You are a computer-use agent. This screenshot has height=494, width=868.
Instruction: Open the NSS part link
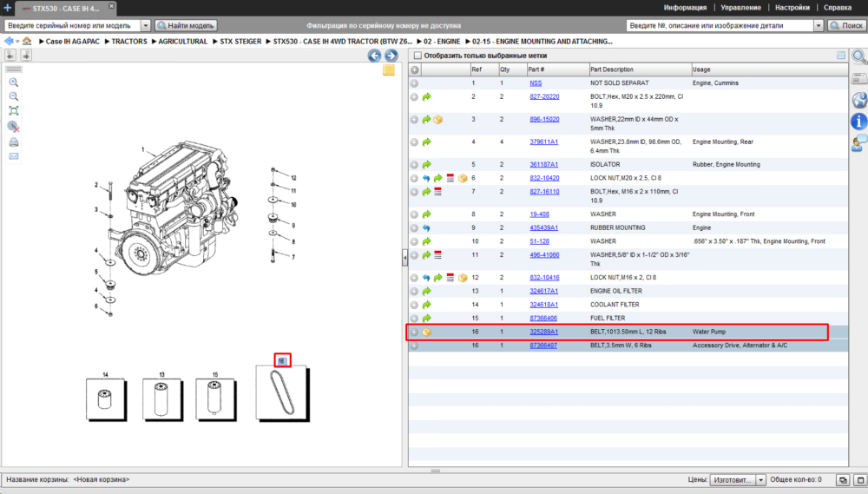tap(536, 83)
